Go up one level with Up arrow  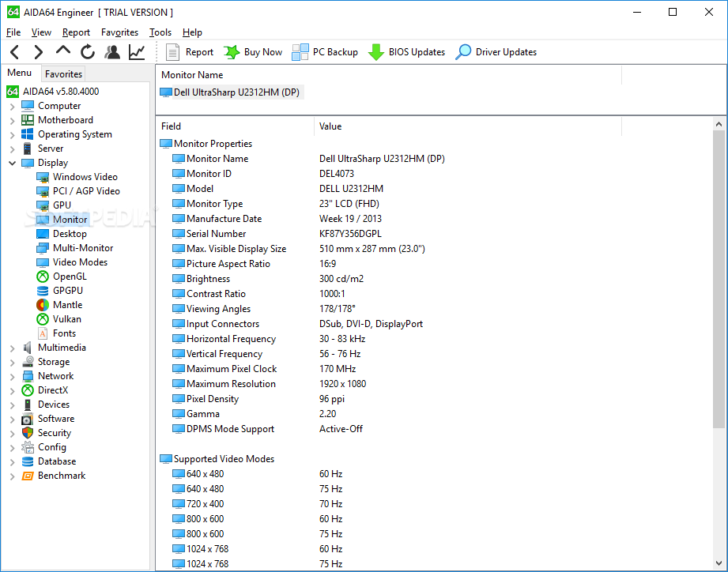[x=63, y=51]
